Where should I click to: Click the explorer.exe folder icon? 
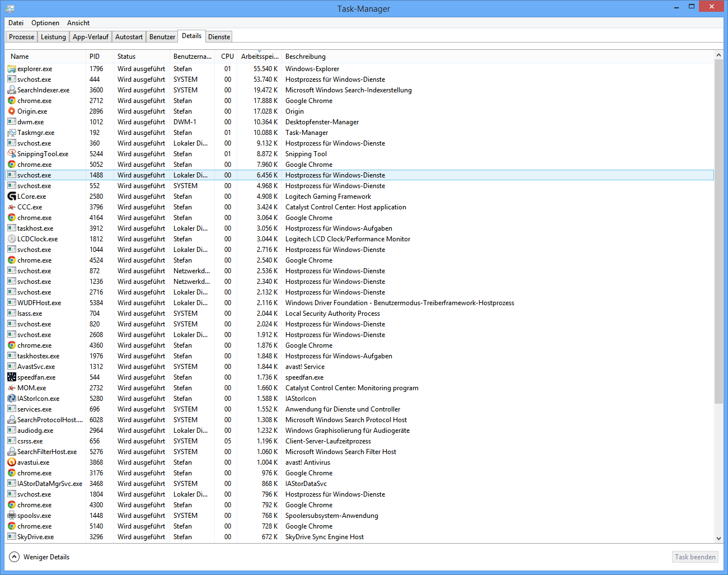[12, 69]
